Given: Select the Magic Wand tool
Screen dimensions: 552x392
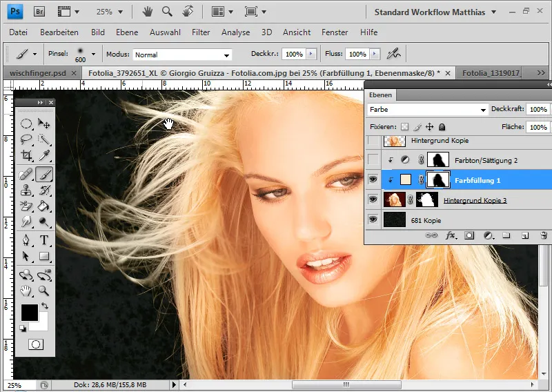Looking at the screenshot, I should pos(44,139).
